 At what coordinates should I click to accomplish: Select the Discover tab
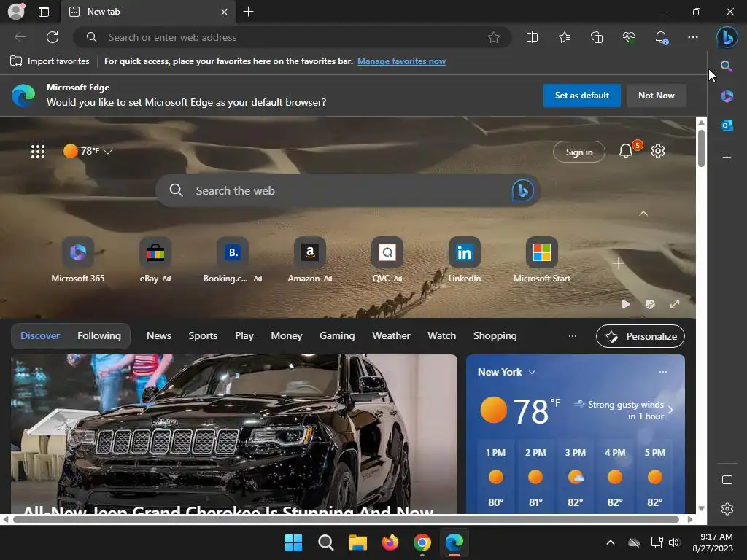pos(40,335)
